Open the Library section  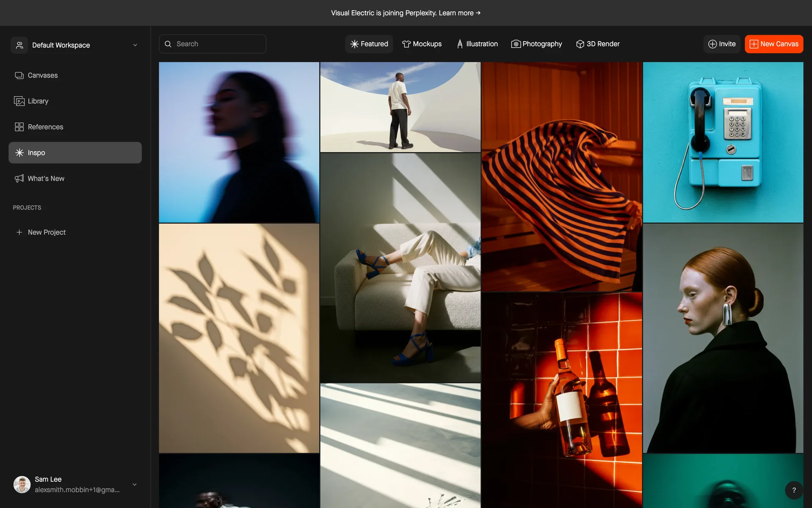pyautogui.click(x=38, y=101)
